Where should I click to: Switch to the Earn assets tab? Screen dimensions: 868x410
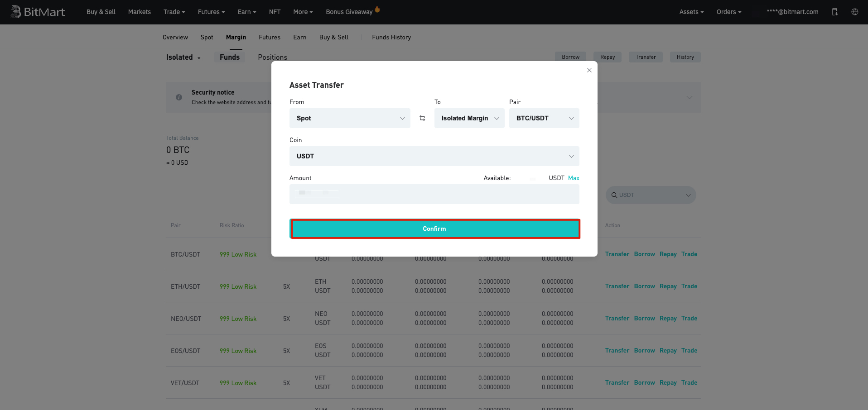click(300, 37)
